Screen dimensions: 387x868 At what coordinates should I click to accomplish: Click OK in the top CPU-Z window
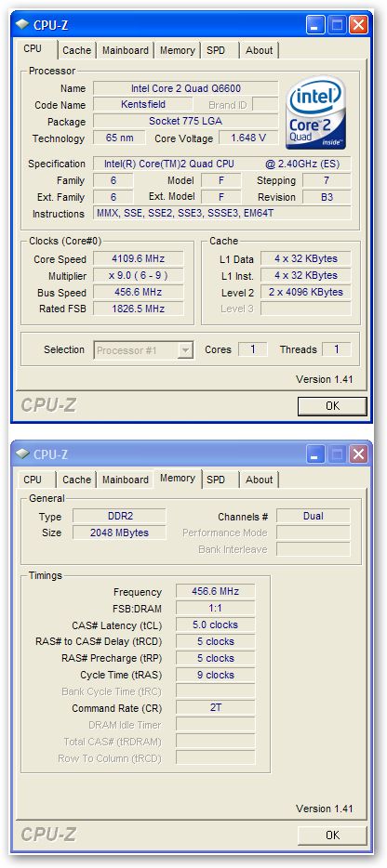tap(332, 406)
